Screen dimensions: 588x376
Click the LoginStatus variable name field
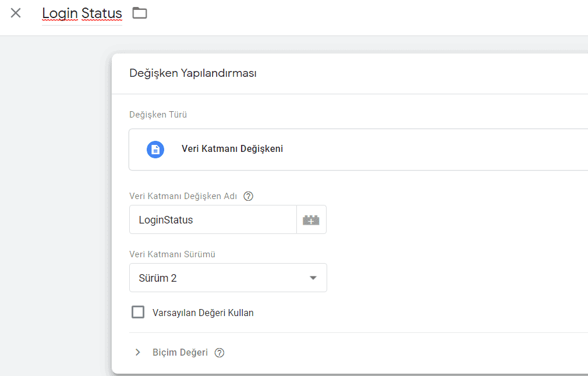tap(212, 220)
